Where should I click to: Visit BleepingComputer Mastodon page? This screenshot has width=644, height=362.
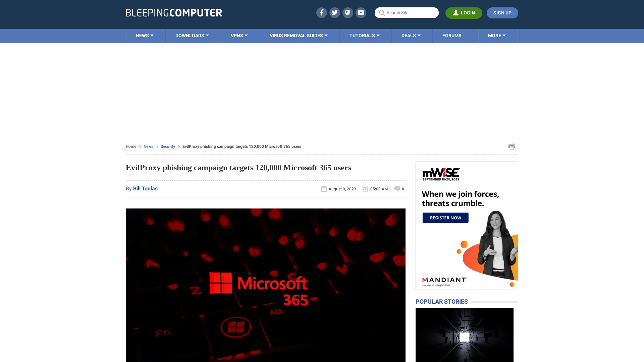pyautogui.click(x=347, y=12)
